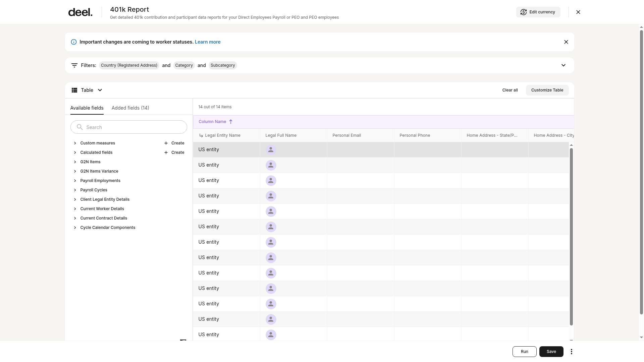This screenshot has height=362, width=644.
Task: Click the Deel logo
Action: [x=80, y=12]
